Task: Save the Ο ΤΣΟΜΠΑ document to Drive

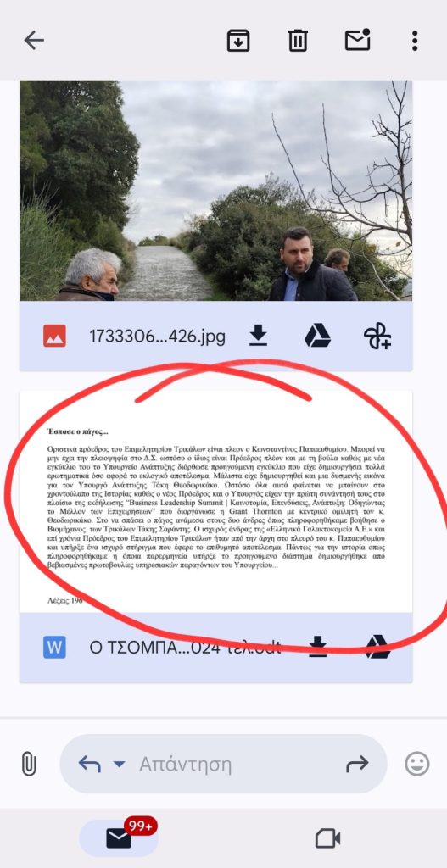Action: click(x=377, y=647)
